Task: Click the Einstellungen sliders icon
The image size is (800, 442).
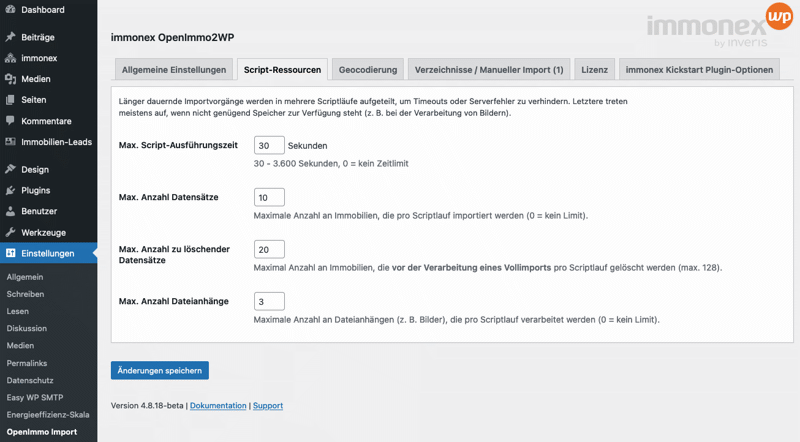Action: pyautogui.click(x=10, y=253)
